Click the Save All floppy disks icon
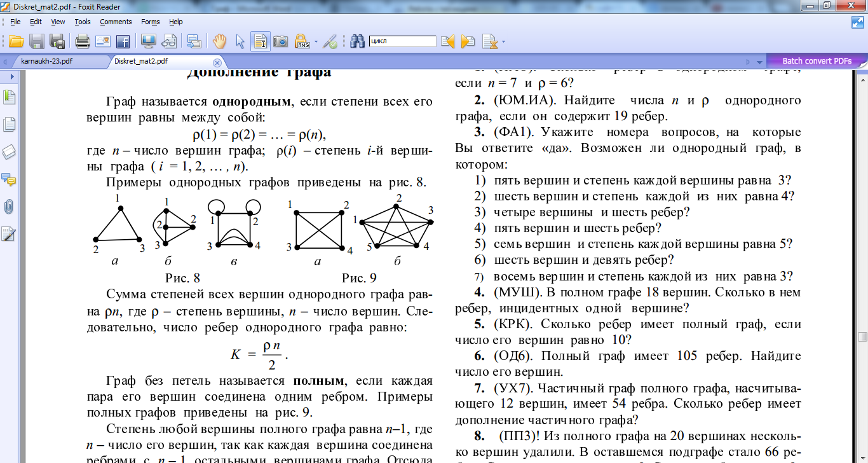This screenshot has width=868, height=463. coord(57,41)
